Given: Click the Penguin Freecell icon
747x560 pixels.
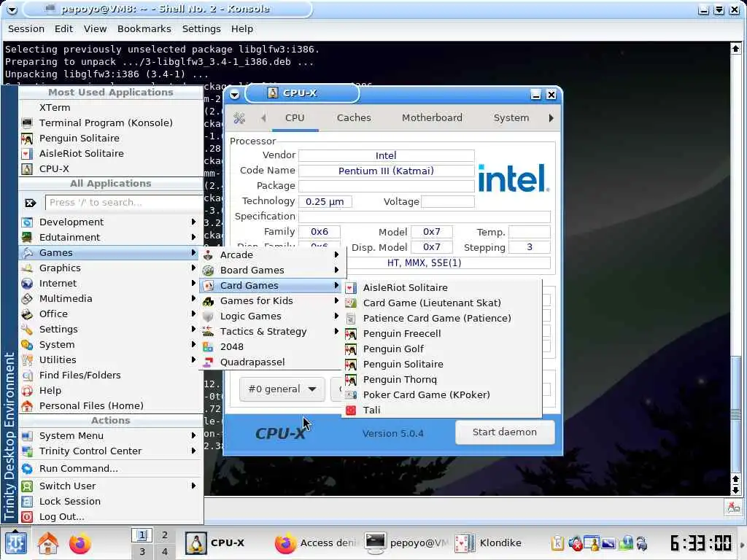Looking at the screenshot, I should coord(351,334).
